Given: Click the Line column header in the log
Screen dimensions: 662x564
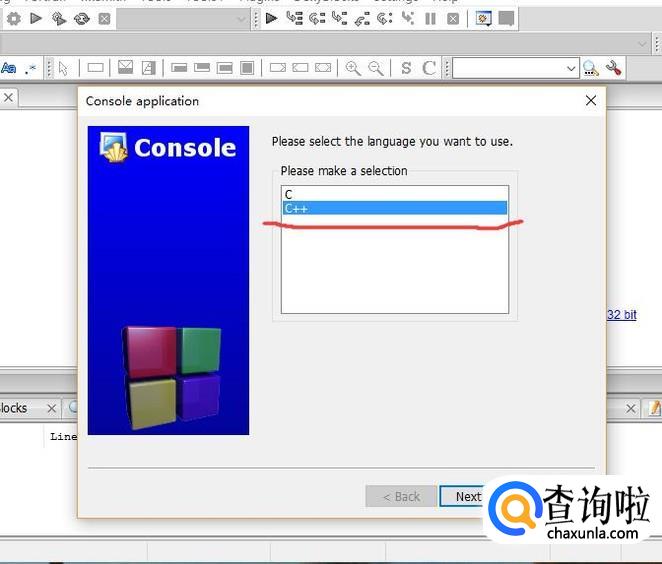Looking at the screenshot, I should (63, 437).
